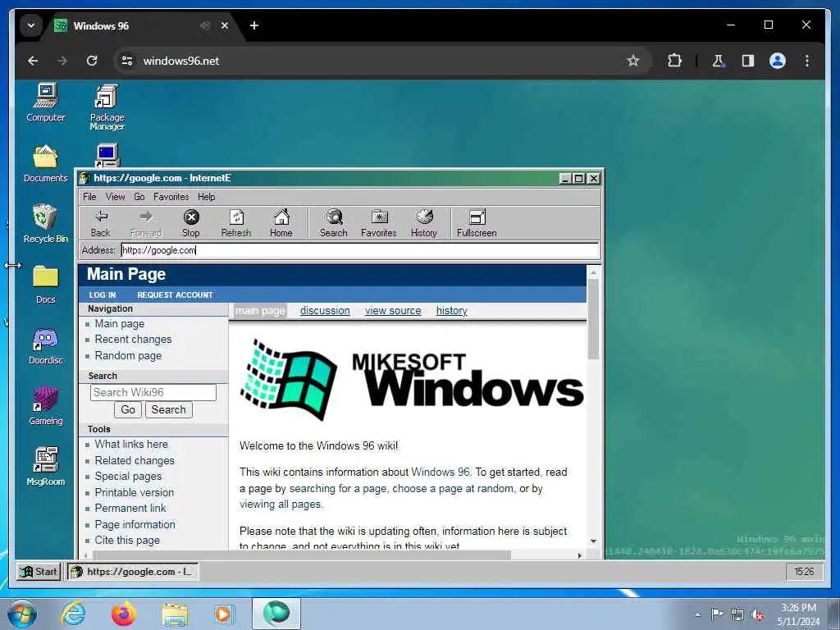
Task: Click the wiki Search button
Action: tap(169, 410)
